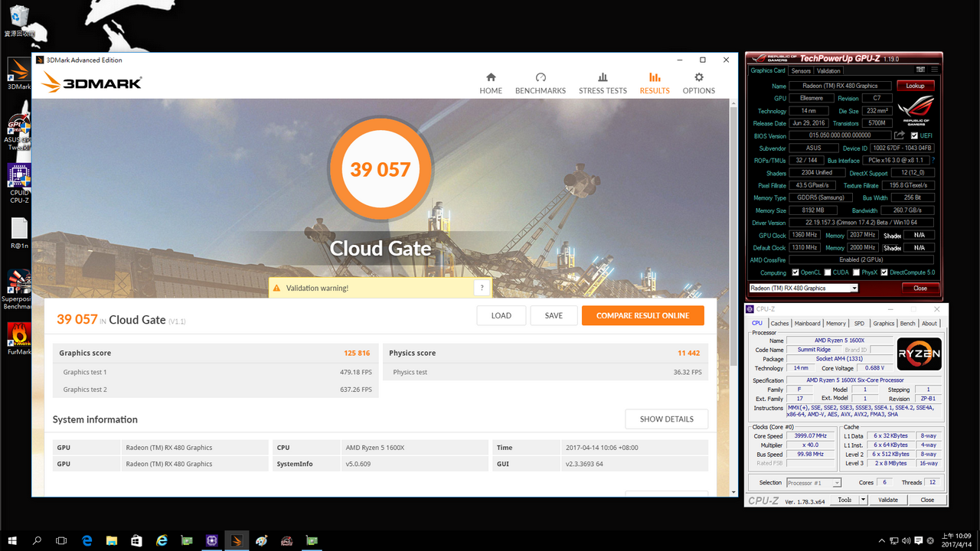Viewport: 980px width, 551px height.
Task: Click the Close button in CPU-Z
Action: pyautogui.click(x=927, y=500)
